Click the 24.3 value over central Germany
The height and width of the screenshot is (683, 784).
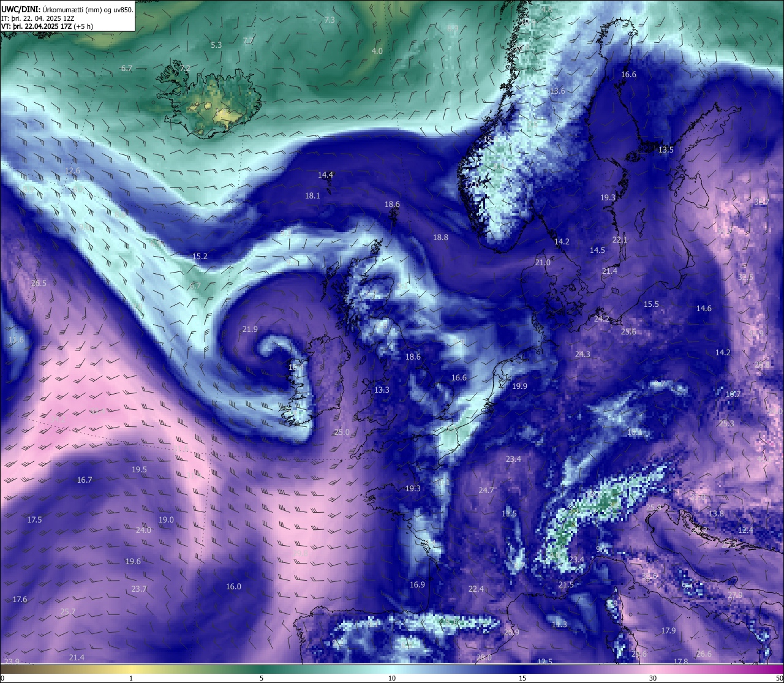coord(582,355)
